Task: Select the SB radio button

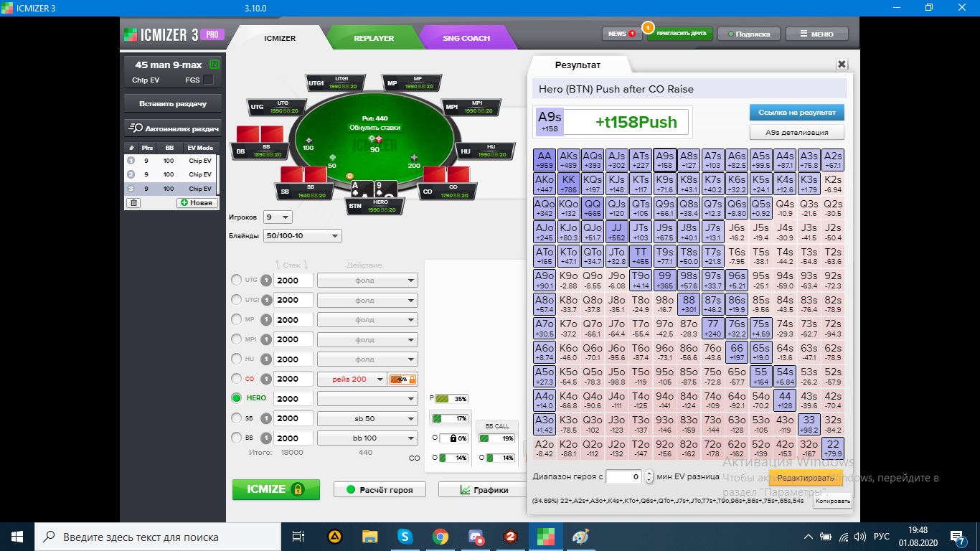Action: tap(236, 418)
